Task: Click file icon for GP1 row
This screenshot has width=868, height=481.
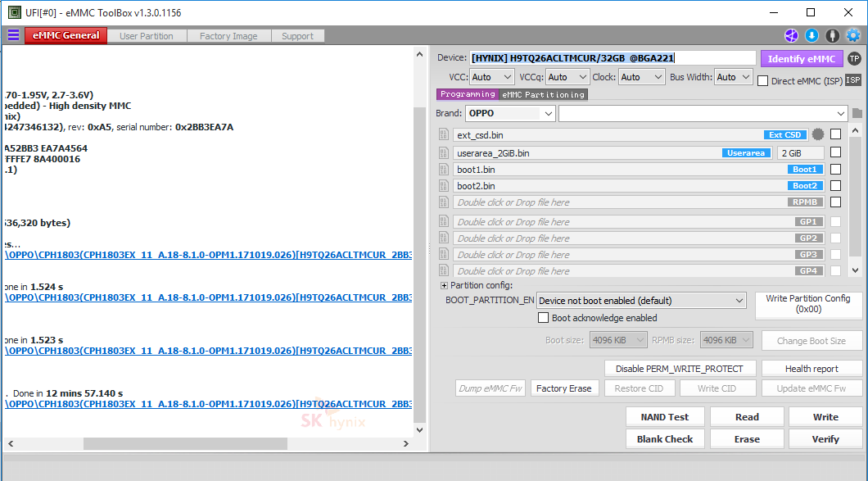Action: [x=443, y=222]
